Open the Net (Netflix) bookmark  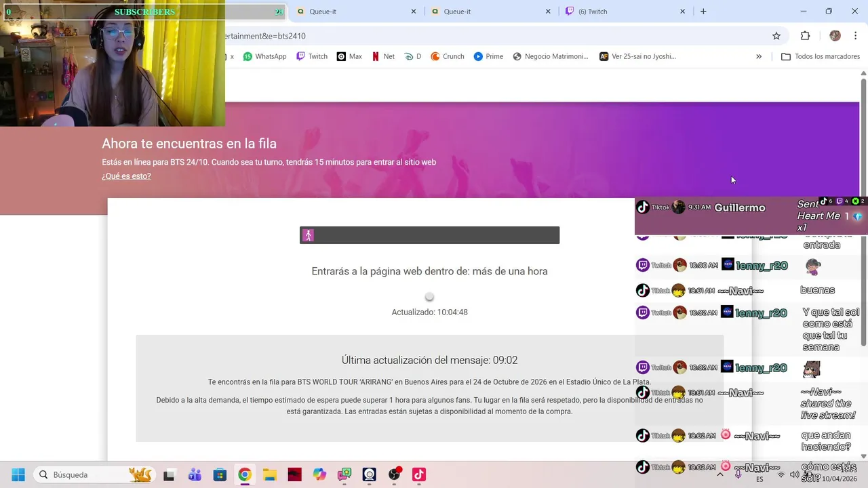click(x=383, y=56)
